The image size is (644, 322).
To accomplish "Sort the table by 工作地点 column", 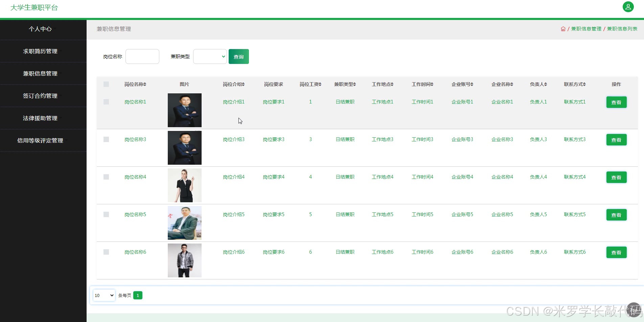I will point(382,84).
